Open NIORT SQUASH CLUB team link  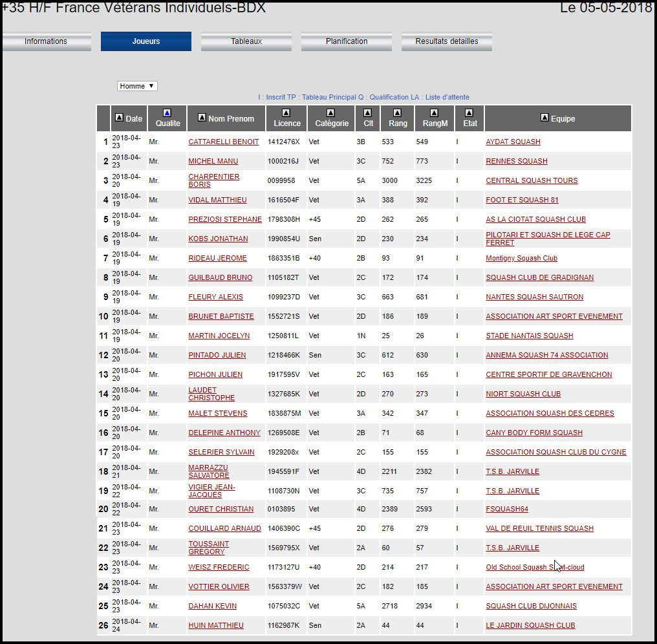tap(523, 394)
